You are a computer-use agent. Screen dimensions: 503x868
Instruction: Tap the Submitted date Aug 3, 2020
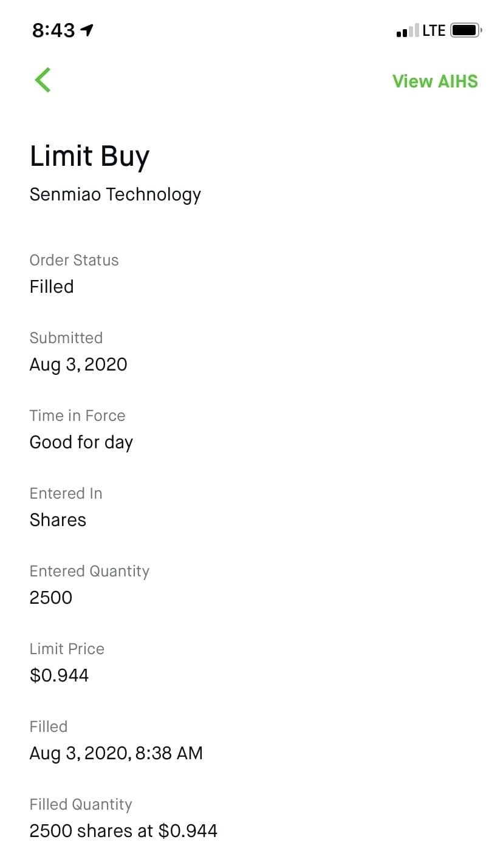coord(78,364)
